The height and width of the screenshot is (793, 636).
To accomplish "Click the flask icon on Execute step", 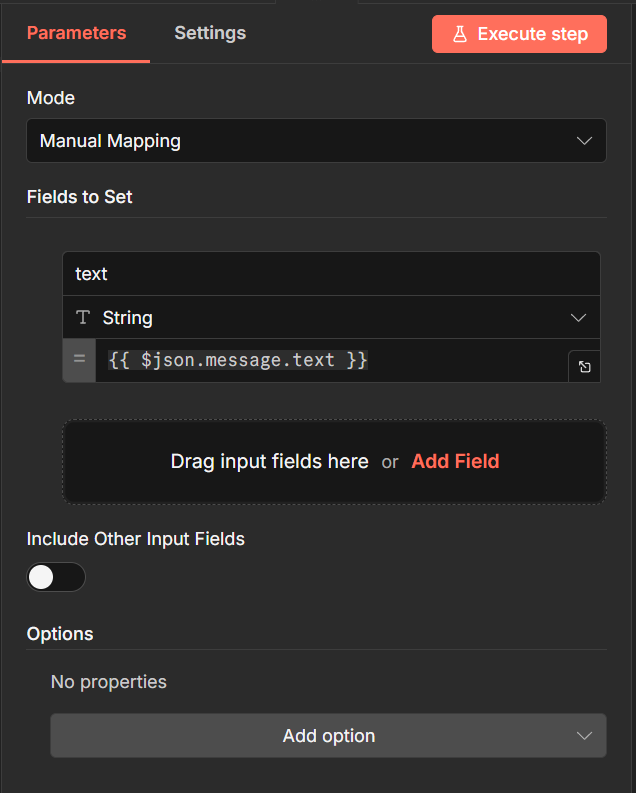I will point(459,34).
